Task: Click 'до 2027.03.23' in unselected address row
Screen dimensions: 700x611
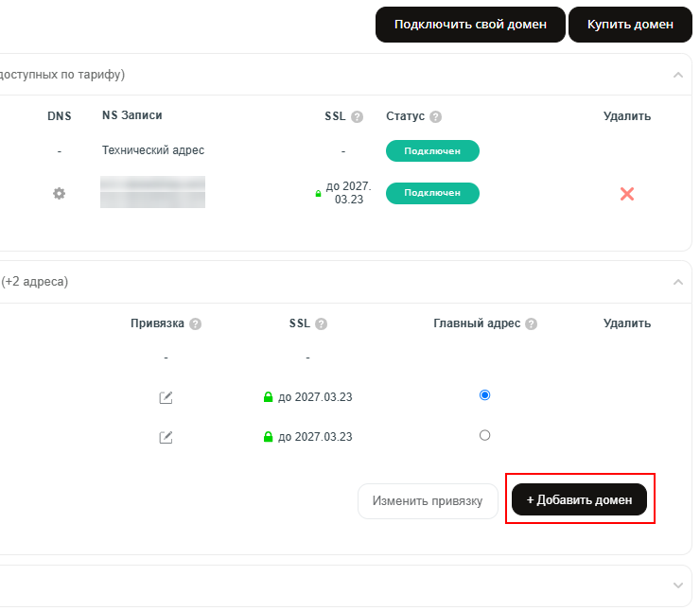Action: (x=315, y=437)
